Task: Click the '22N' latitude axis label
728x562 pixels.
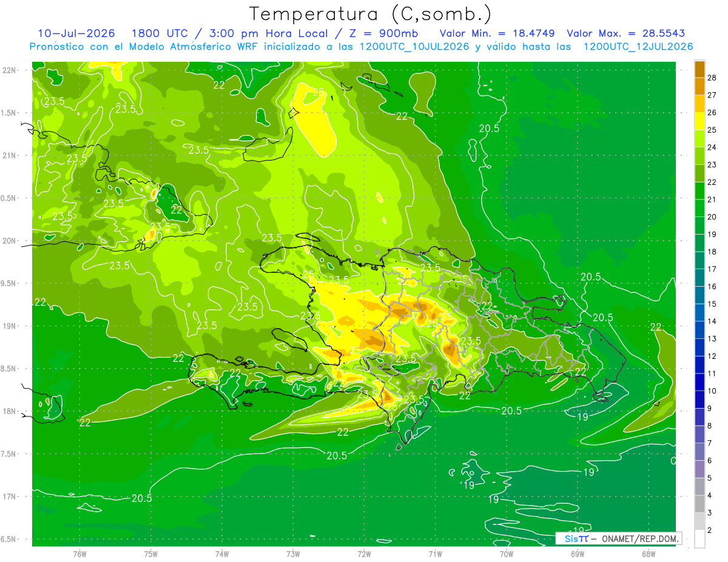Action: [10, 70]
